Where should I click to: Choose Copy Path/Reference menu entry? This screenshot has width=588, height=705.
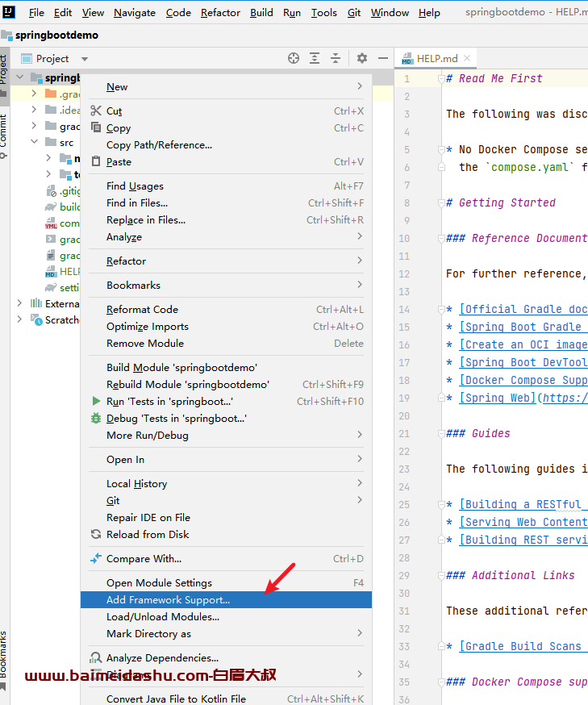[x=226, y=144]
